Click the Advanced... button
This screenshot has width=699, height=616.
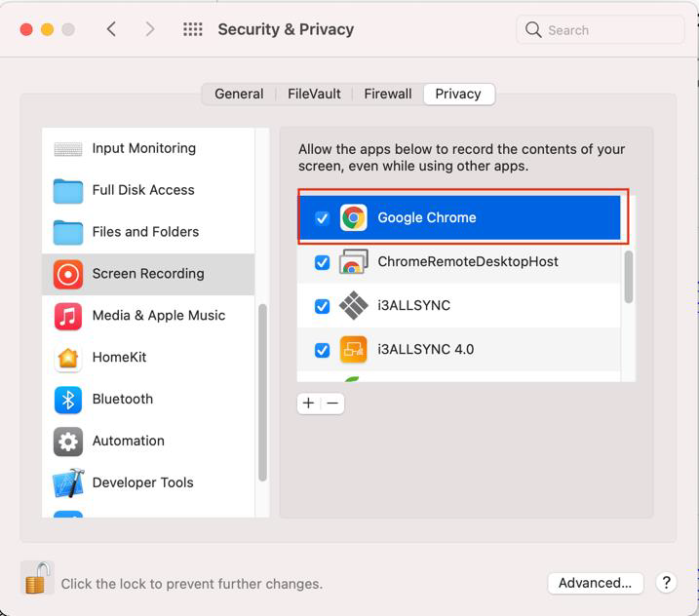coord(595,583)
